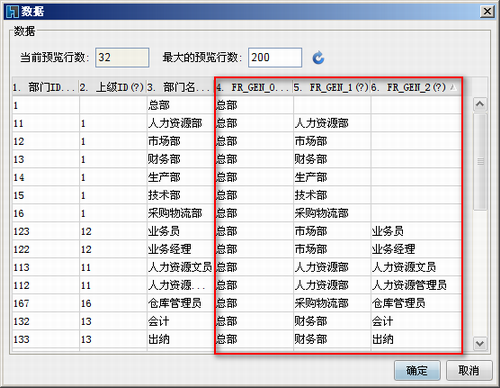Click 采购物流部 in row 16's 部门名 column

tap(175, 214)
